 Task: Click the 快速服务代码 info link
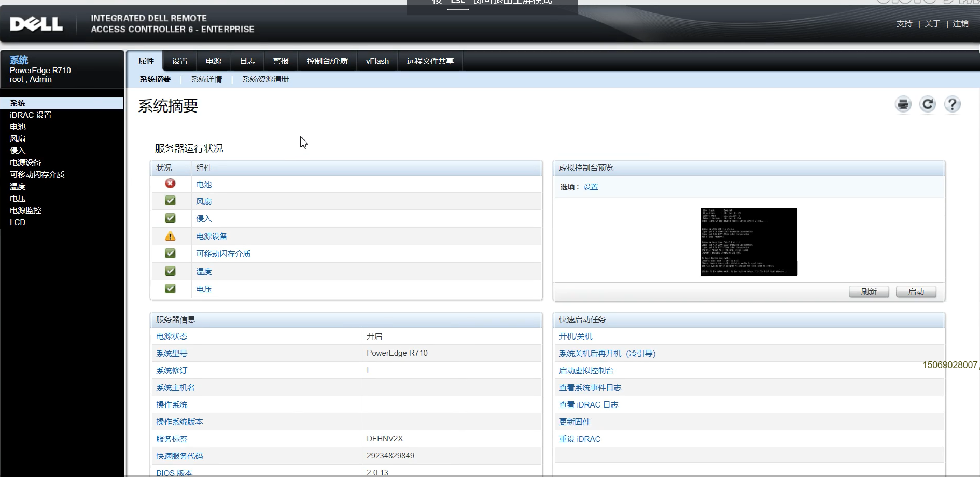179,456
